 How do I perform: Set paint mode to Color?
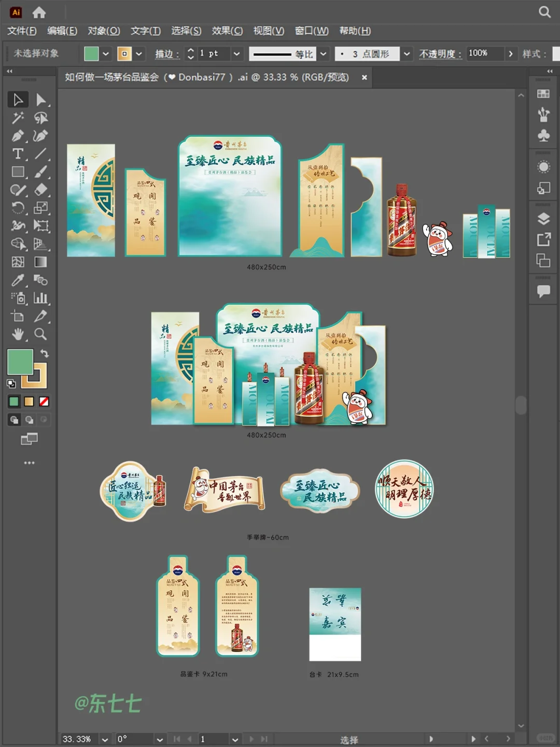tap(14, 402)
